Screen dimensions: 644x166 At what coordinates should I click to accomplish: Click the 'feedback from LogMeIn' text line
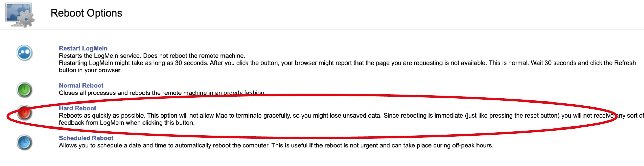tap(127, 123)
